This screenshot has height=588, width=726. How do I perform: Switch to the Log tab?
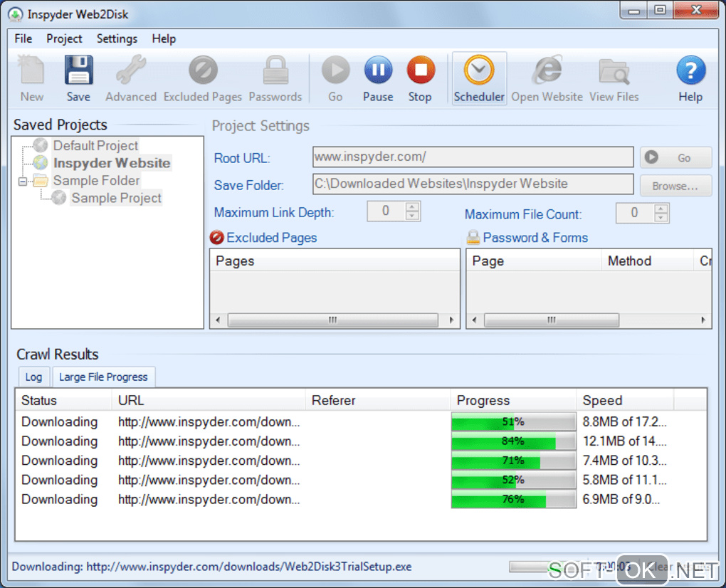tap(33, 377)
